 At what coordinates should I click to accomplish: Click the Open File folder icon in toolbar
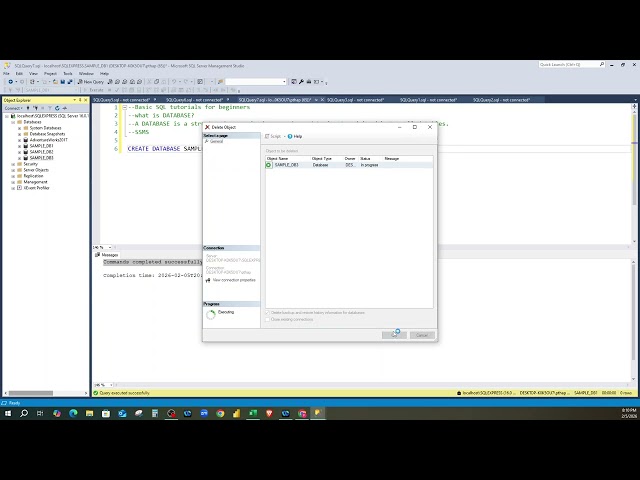(56, 82)
